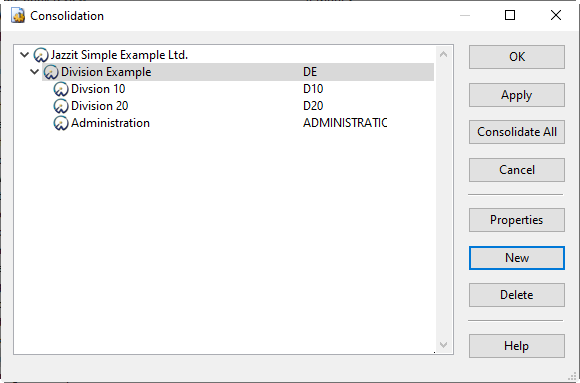The width and height of the screenshot is (580, 383).
Task: Close the Consolidation dialog
Action: pos(556,15)
